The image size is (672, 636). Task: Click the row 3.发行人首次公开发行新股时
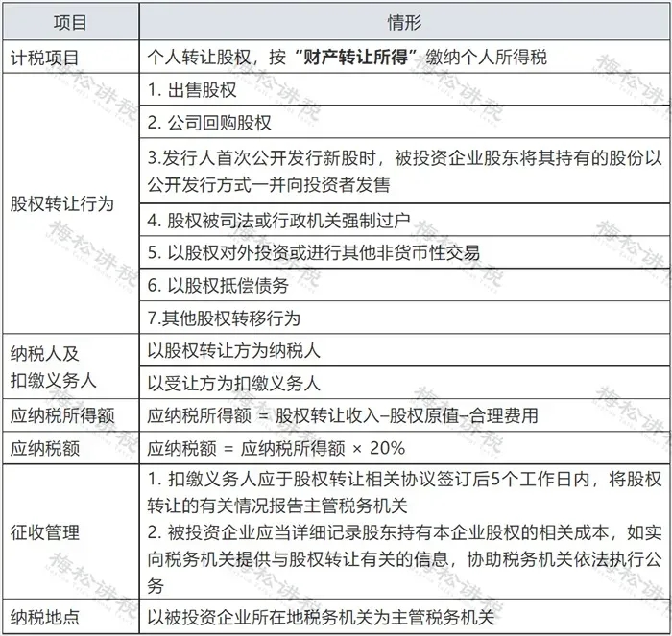click(404, 171)
